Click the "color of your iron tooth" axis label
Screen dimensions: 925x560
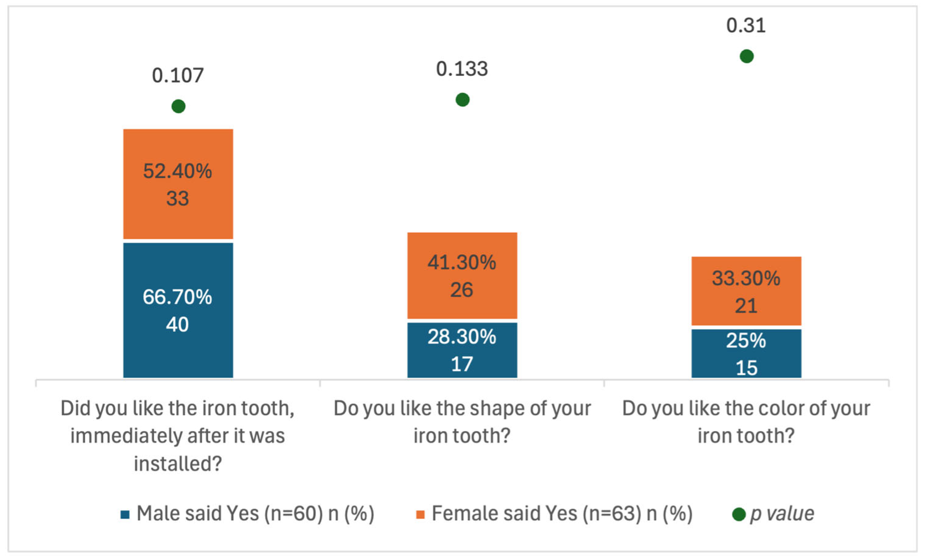pos(746,422)
